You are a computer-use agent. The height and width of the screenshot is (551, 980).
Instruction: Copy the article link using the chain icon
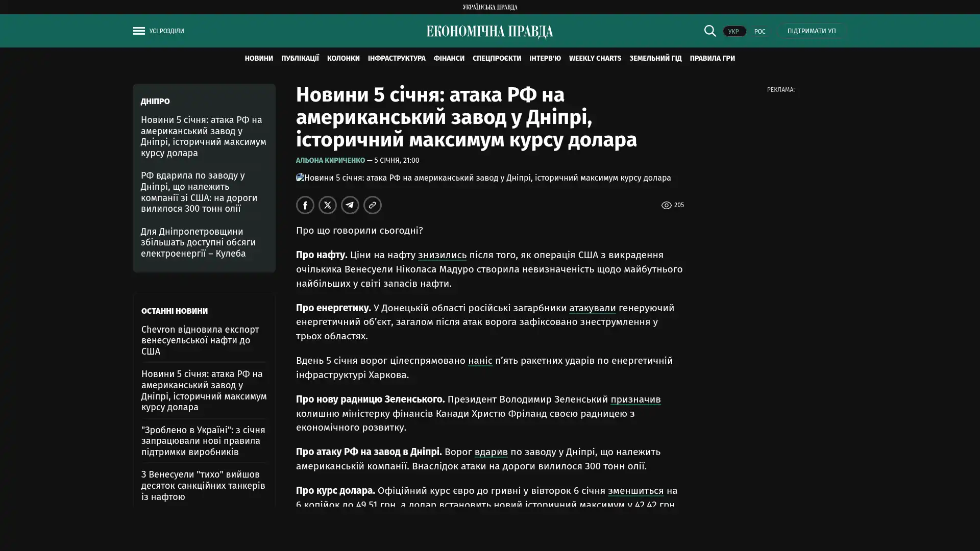pyautogui.click(x=372, y=205)
